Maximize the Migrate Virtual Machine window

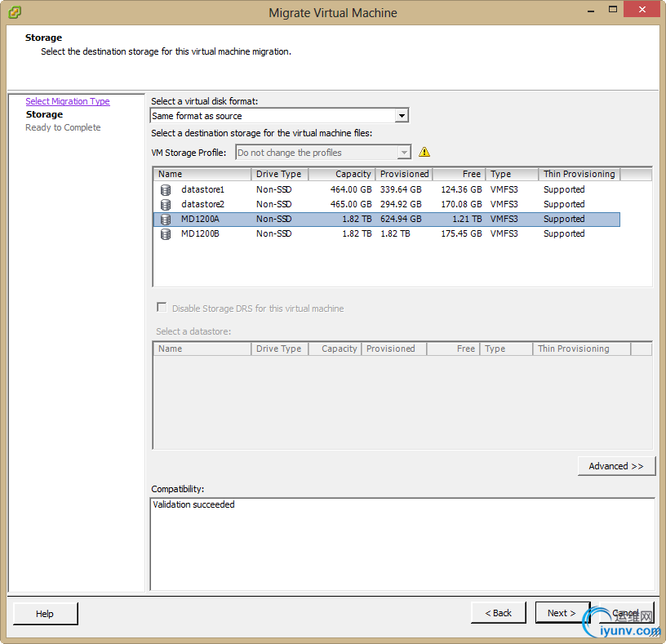pyautogui.click(x=612, y=9)
